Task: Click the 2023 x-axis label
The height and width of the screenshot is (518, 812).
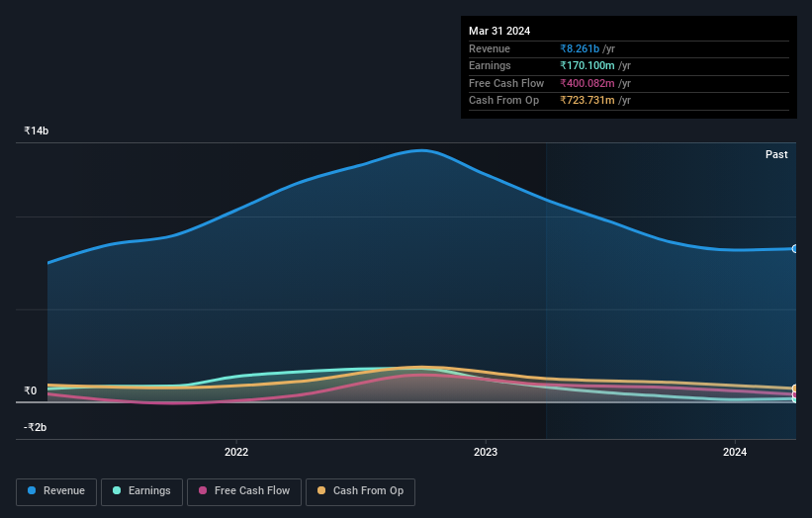Action: pos(486,453)
